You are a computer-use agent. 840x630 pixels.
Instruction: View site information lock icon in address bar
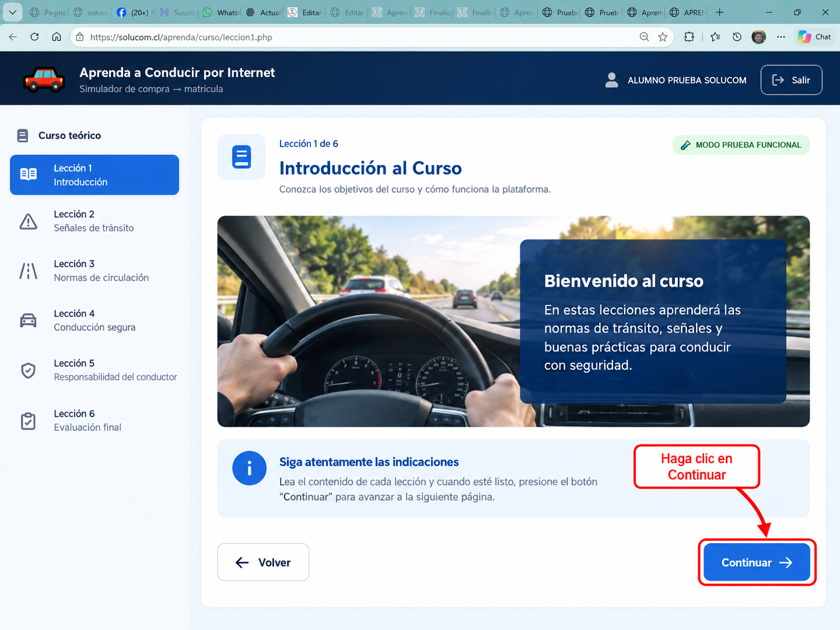tap(80, 37)
